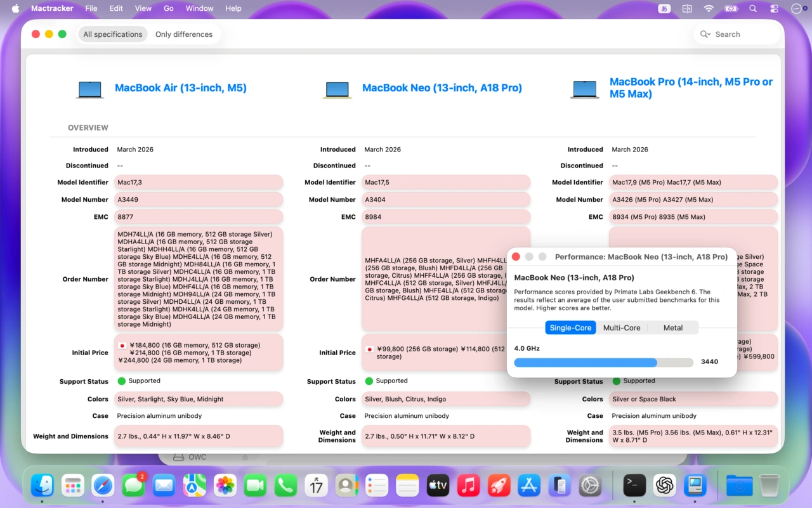Click the MacBook Pro (14-inch) heading link
Viewport: 812px width, 508px height.
click(x=691, y=88)
